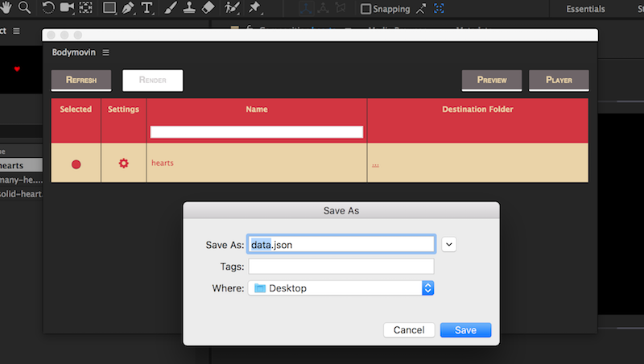Click Cancel in Save As dialog
The height and width of the screenshot is (364, 644).
pos(409,330)
